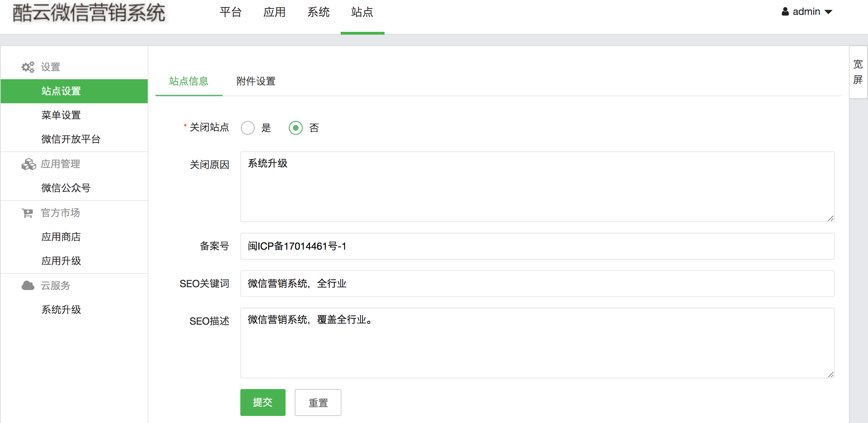Open 菜单设置 in the sidebar
The image size is (868, 423).
click(74, 115)
